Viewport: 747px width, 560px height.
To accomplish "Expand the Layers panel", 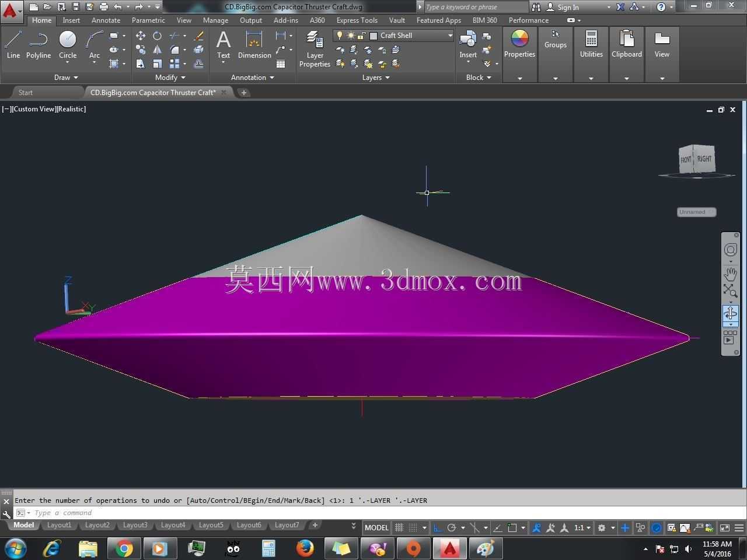I will click(x=375, y=78).
